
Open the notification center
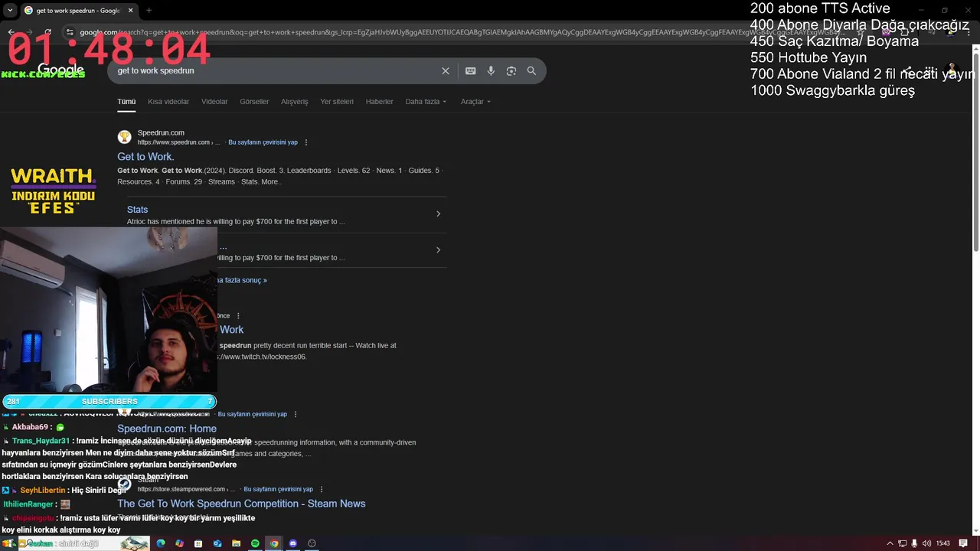tap(963, 543)
